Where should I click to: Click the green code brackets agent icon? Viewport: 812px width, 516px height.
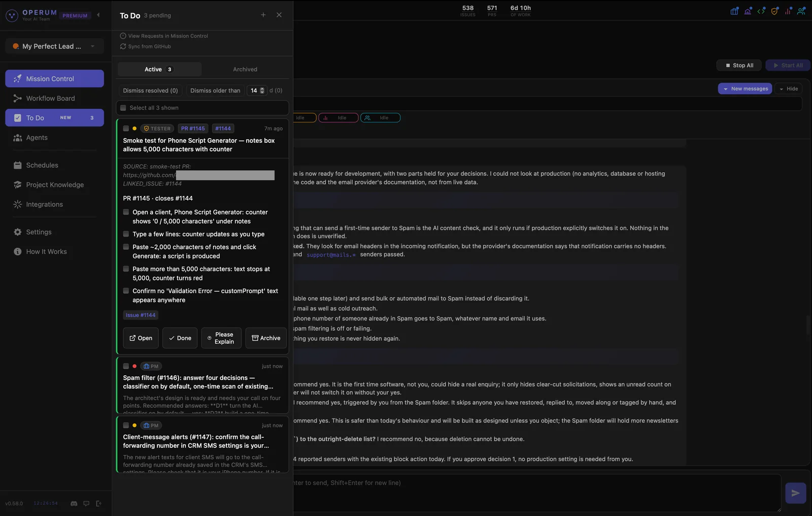click(761, 11)
